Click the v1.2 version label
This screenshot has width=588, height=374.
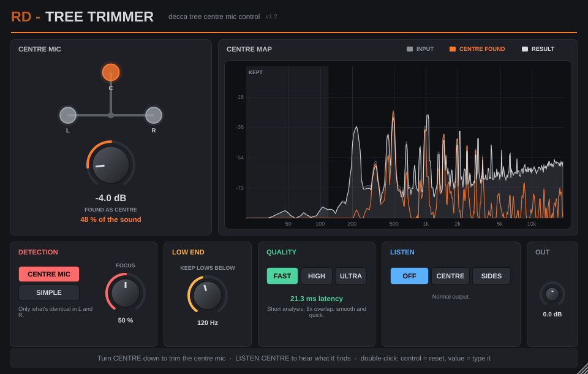click(x=271, y=17)
